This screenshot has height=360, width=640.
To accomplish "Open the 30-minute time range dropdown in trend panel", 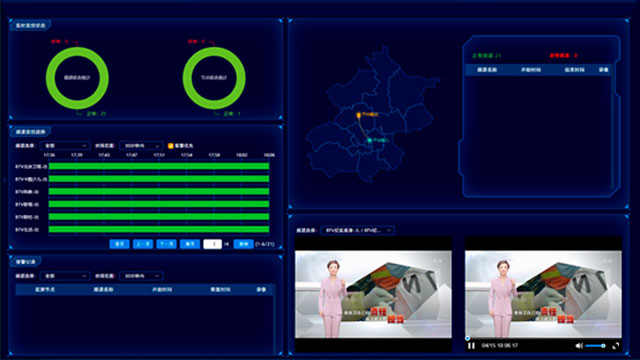I will click(x=141, y=146).
